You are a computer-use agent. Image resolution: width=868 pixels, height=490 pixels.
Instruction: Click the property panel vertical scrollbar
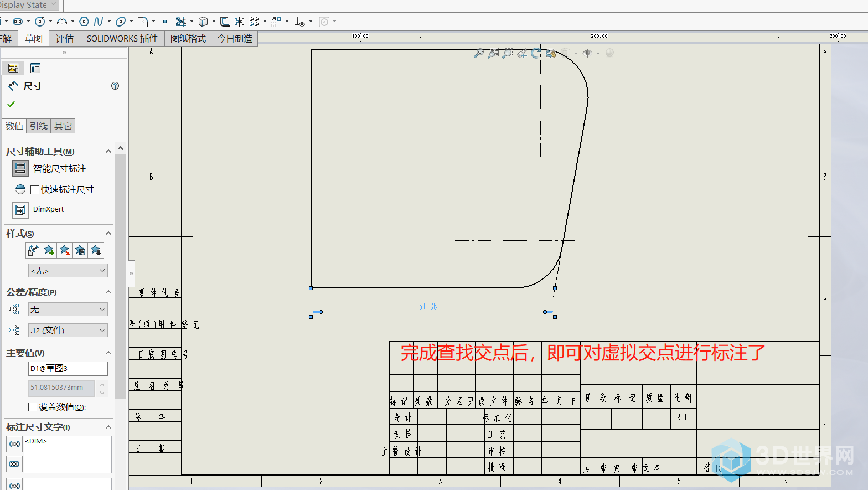click(x=120, y=276)
